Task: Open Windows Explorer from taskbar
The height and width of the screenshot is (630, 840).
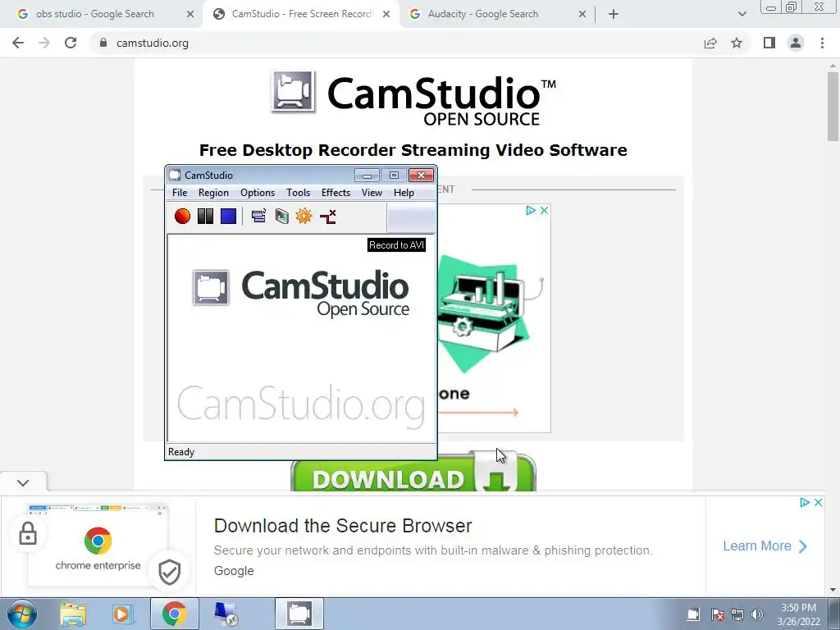Action: coord(73,614)
